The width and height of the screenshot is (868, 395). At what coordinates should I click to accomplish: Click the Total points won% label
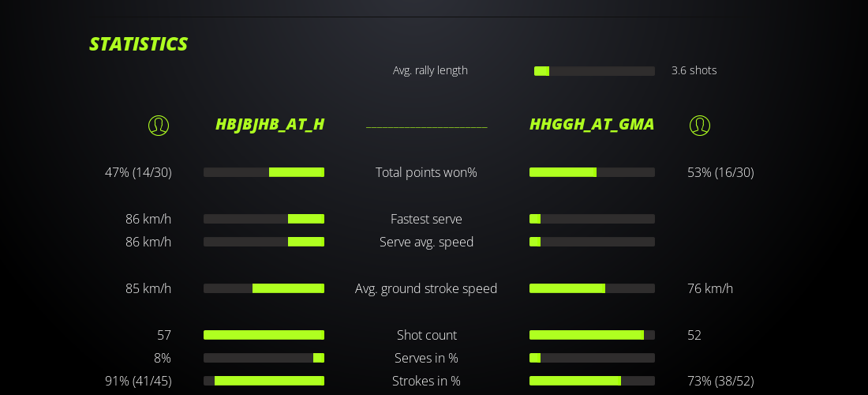(426, 172)
